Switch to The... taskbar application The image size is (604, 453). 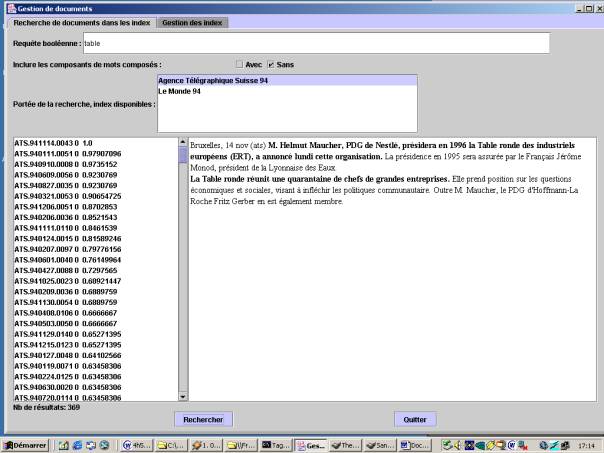[345, 444]
